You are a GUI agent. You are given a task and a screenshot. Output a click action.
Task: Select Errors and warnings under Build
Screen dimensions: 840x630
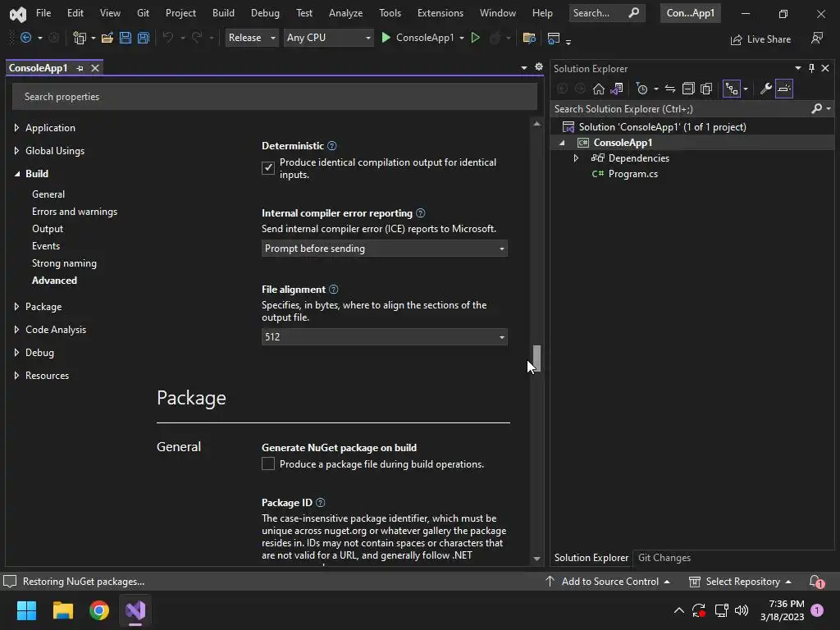click(x=75, y=212)
